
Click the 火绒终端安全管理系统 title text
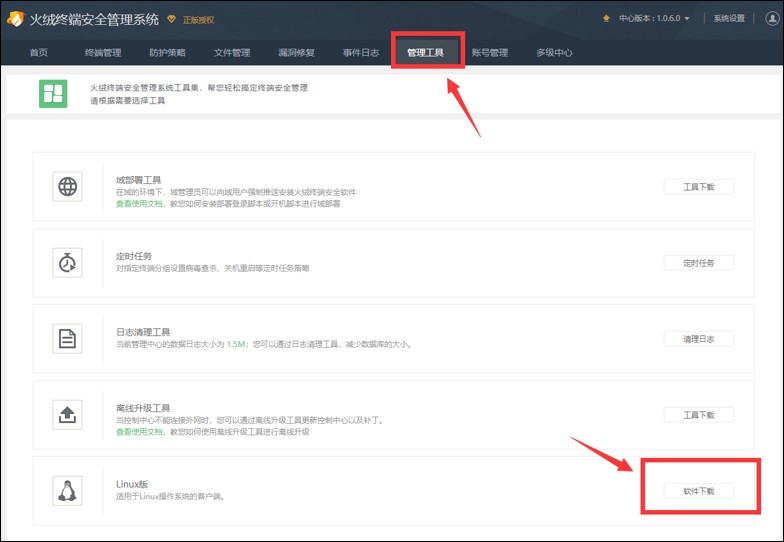pyautogui.click(x=94, y=20)
